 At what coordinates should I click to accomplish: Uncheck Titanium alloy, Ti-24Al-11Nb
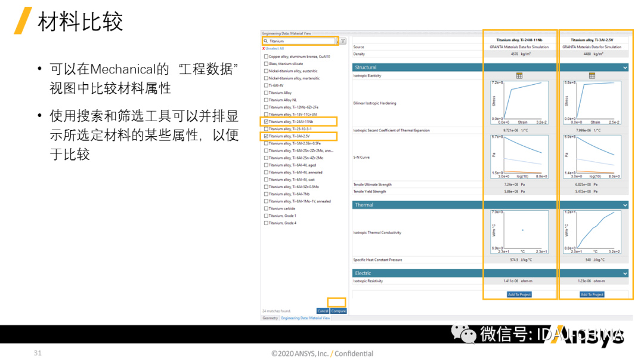pyautogui.click(x=266, y=122)
